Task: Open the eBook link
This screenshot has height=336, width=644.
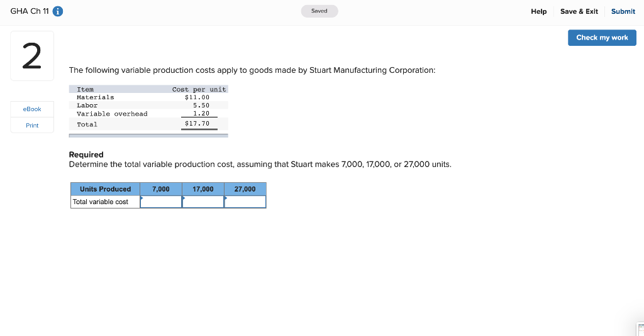Action: [32, 109]
